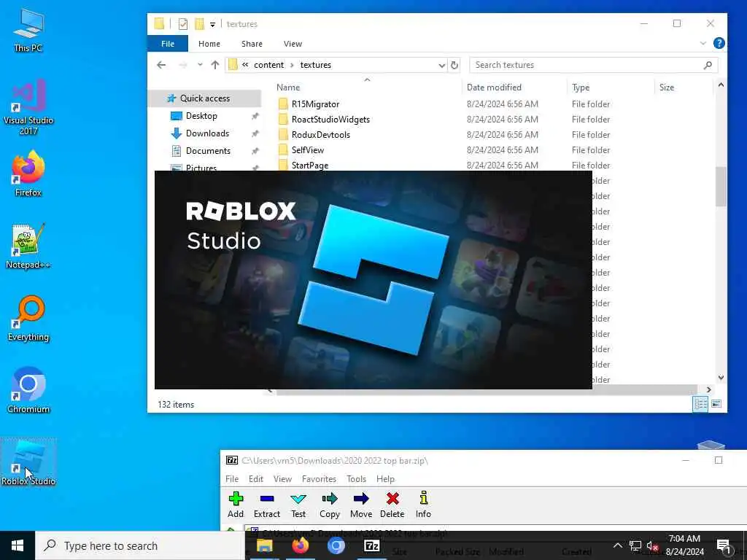The image size is (747, 560).
Task: Open the 7-Zip Edit menu
Action: 256,478
